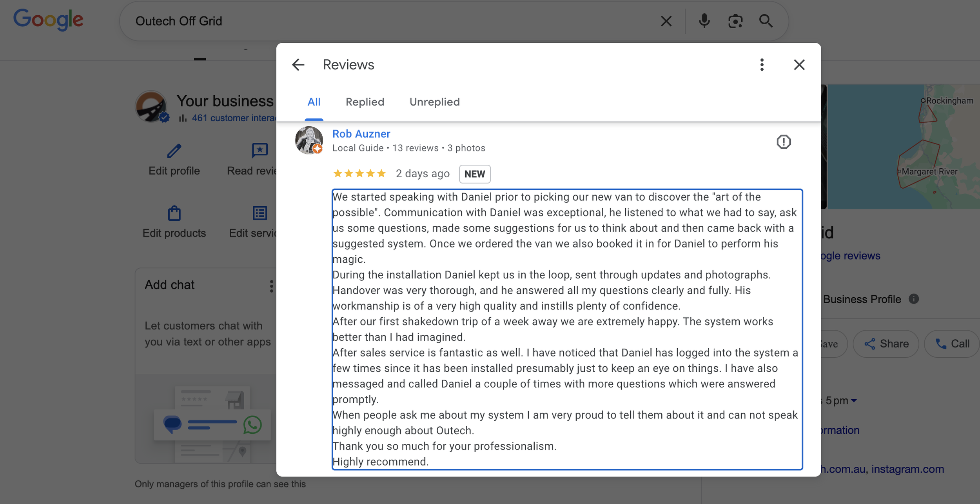Switch to the Unreplied tab
This screenshot has height=504, width=980.
pyautogui.click(x=434, y=102)
